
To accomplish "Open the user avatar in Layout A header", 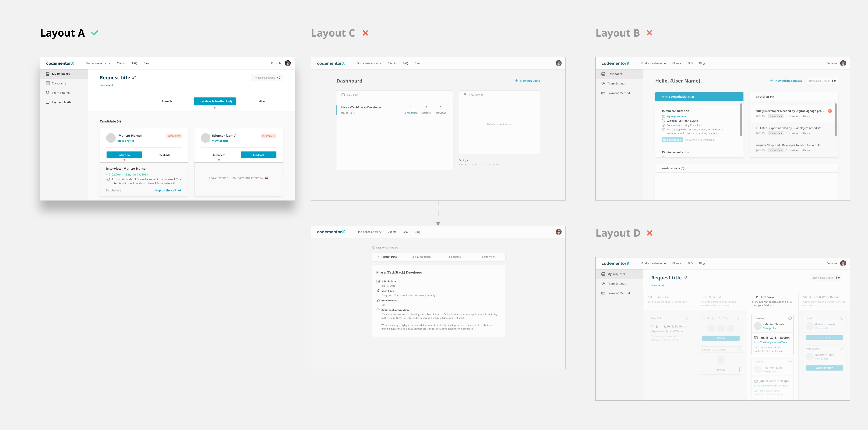I will coord(288,63).
